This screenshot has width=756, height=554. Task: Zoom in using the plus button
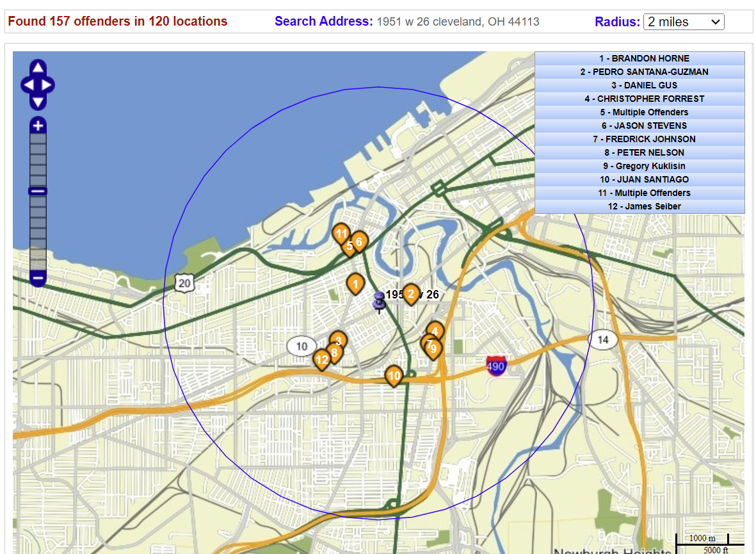coord(38,125)
